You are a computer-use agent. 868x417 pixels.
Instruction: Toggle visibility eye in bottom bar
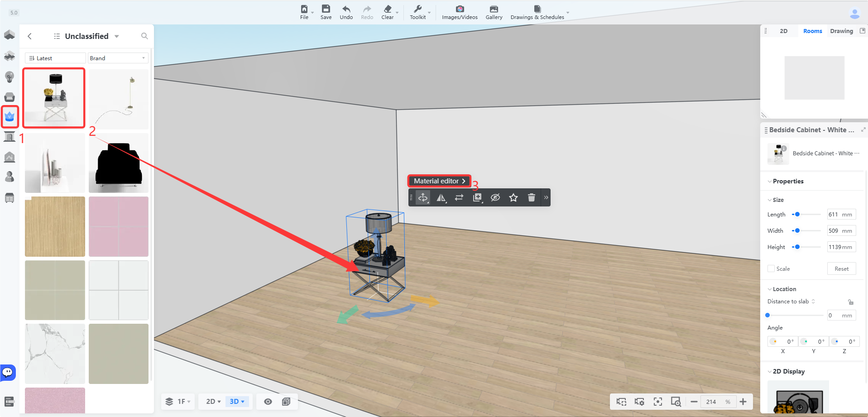[268, 402]
